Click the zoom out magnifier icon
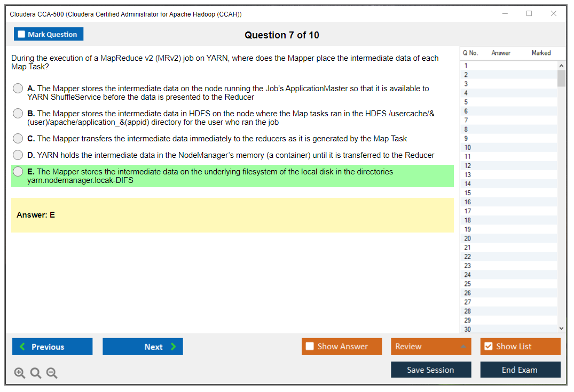Screen dimensions: 574x392 click(x=52, y=373)
